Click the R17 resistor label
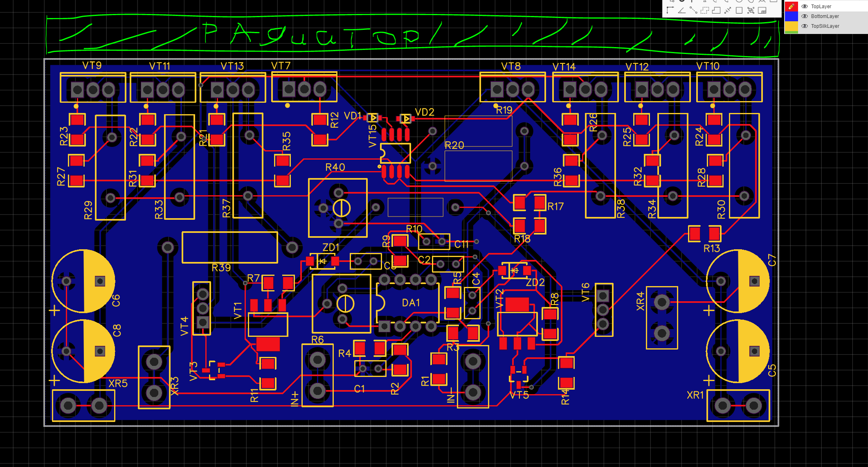The width and height of the screenshot is (868, 467). pos(555,207)
